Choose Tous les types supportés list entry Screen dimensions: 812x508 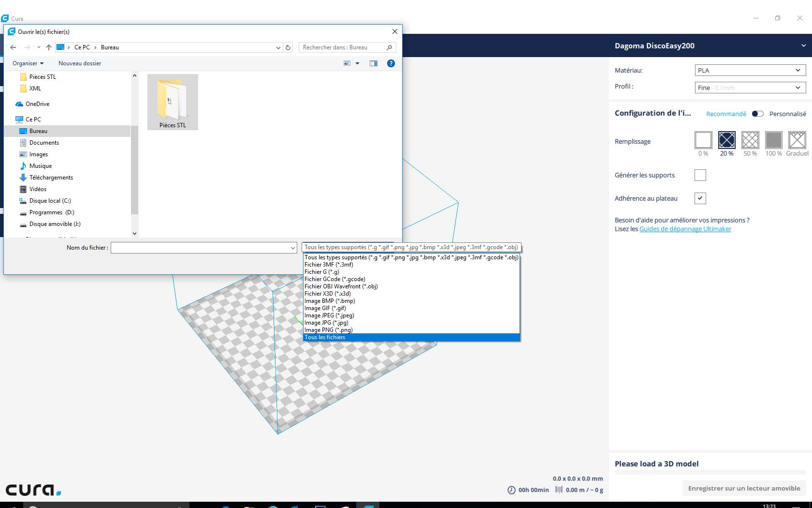coord(411,257)
